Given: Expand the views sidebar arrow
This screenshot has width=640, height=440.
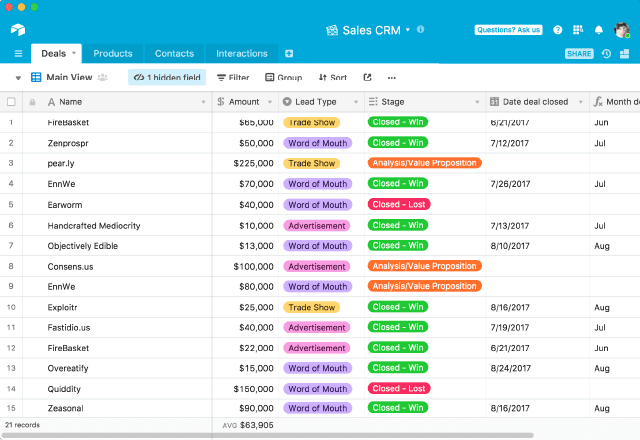Looking at the screenshot, I should pos(18,78).
